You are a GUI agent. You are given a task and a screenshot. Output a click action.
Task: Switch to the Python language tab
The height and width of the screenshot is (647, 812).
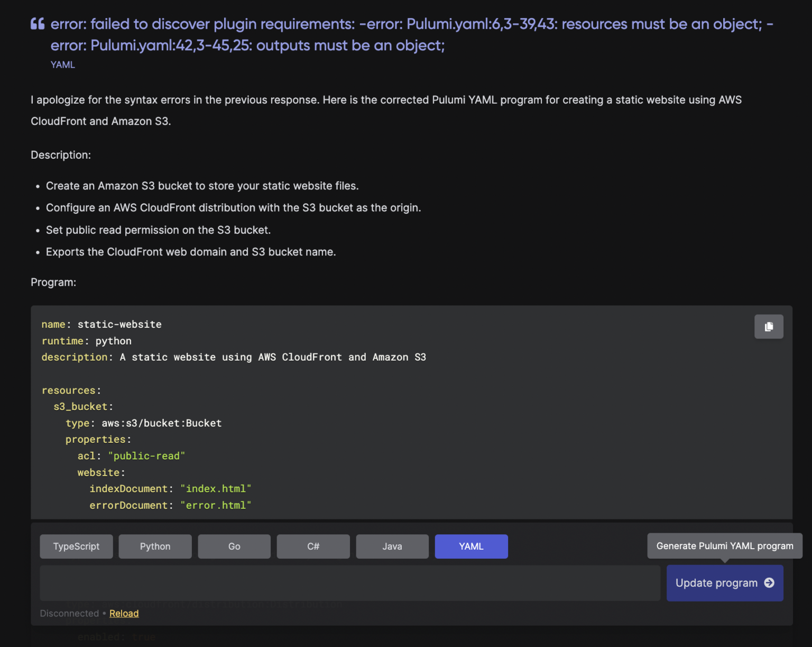click(155, 546)
